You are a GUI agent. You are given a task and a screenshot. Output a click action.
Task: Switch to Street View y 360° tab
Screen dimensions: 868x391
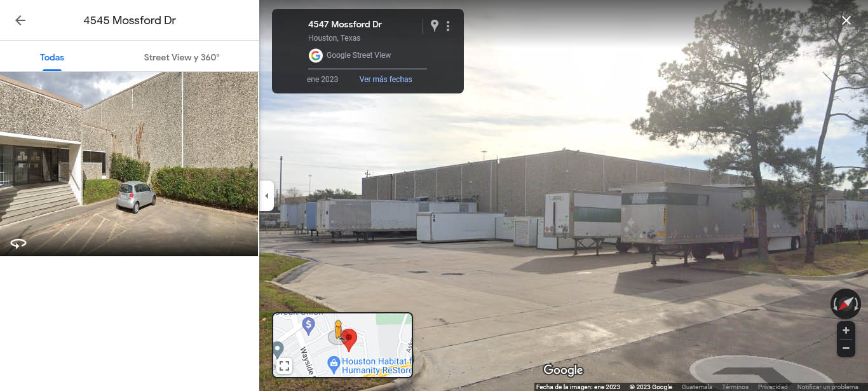[x=182, y=57]
